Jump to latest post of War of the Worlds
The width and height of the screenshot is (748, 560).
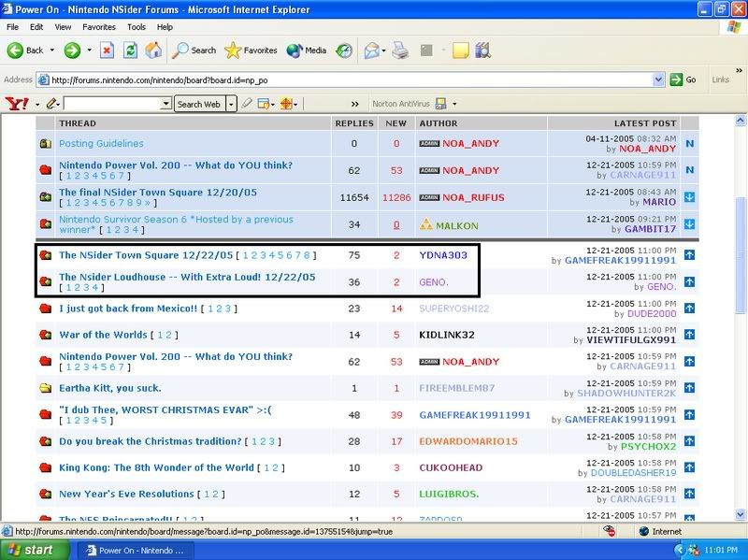[x=689, y=335]
